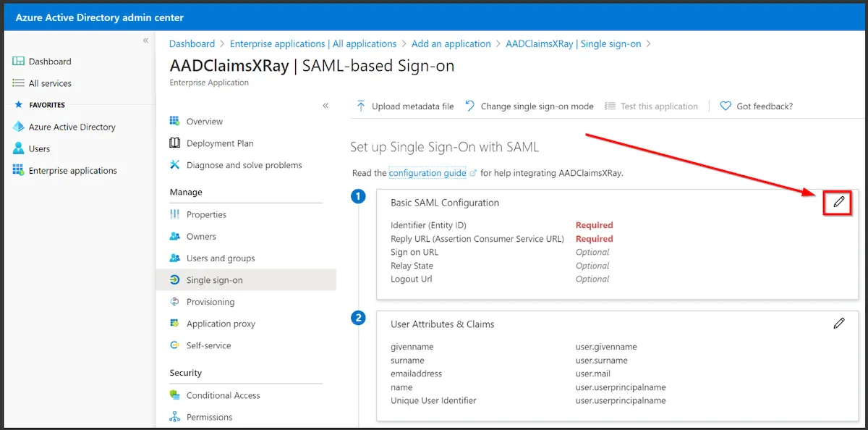Image resolution: width=868 pixels, height=430 pixels.
Task: Click the Azure Active Directory diamond icon
Action: [x=19, y=127]
